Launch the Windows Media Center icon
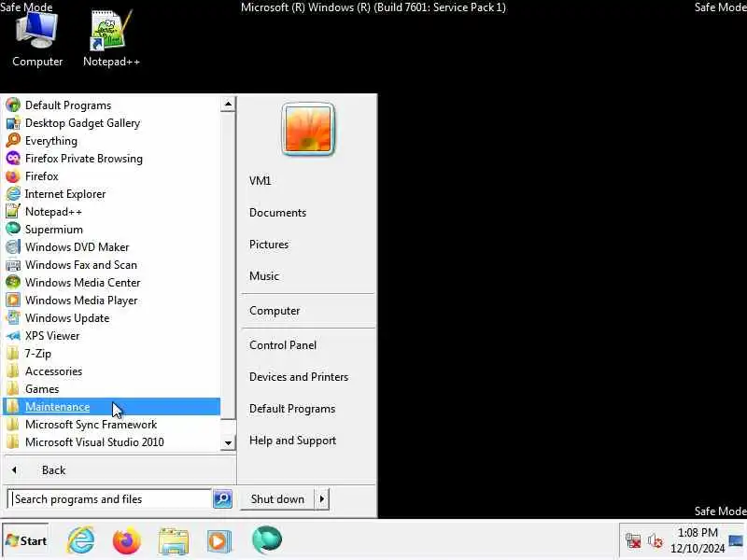This screenshot has width=747, height=560. point(13,283)
